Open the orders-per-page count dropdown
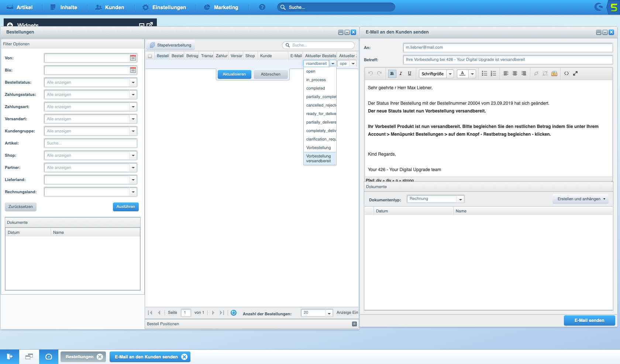Screen dimensions: 620x364 [x=329, y=313]
